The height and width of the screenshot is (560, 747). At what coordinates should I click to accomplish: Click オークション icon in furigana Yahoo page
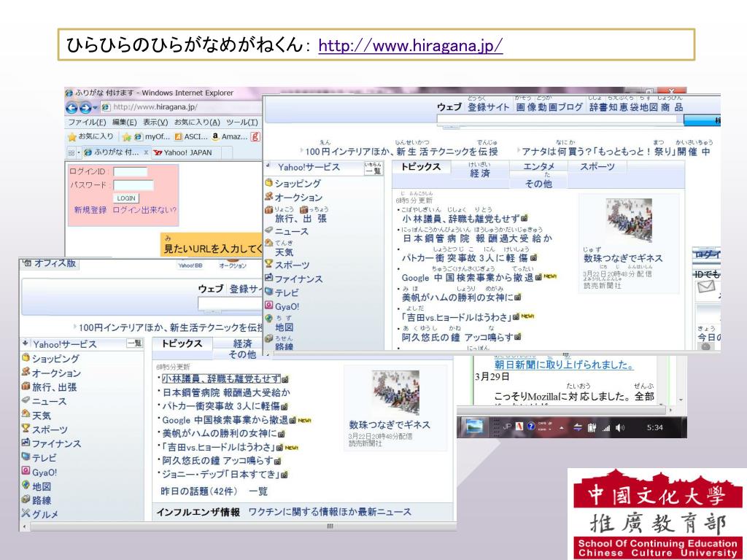(x=268, y=197)
